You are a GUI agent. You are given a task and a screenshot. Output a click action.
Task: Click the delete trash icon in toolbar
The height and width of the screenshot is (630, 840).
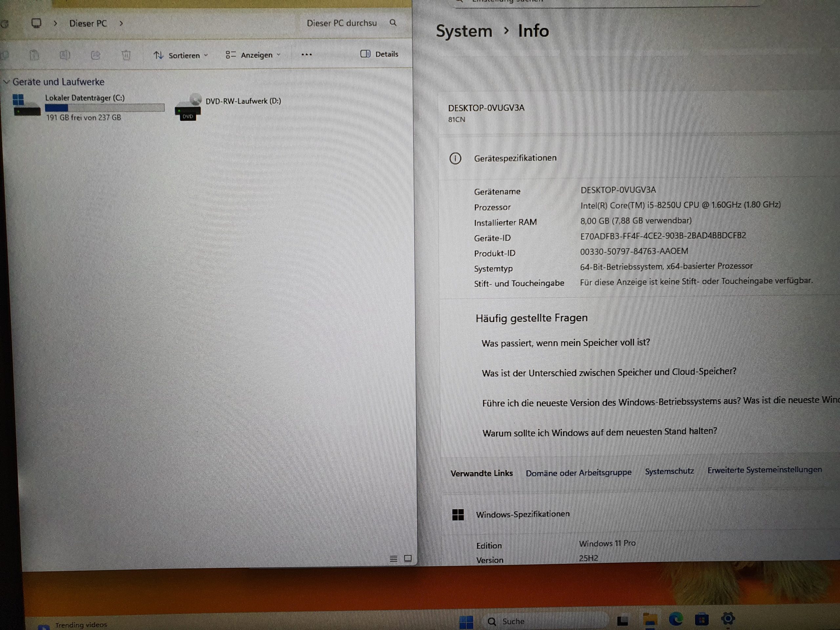coord(126,55)
